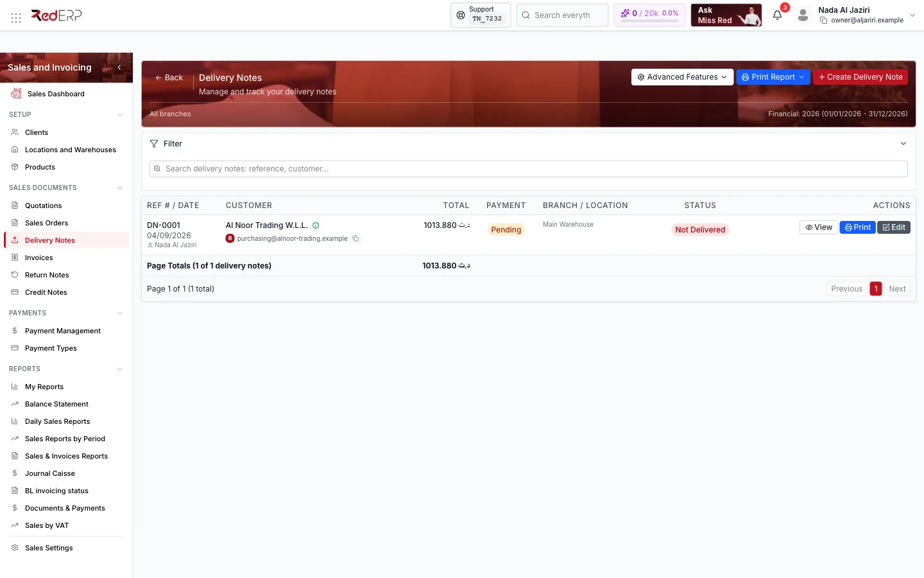The width and height of the screenshot is (924, 578).
Task: Print delivery note DN-0001
Action: coord(858,227)
